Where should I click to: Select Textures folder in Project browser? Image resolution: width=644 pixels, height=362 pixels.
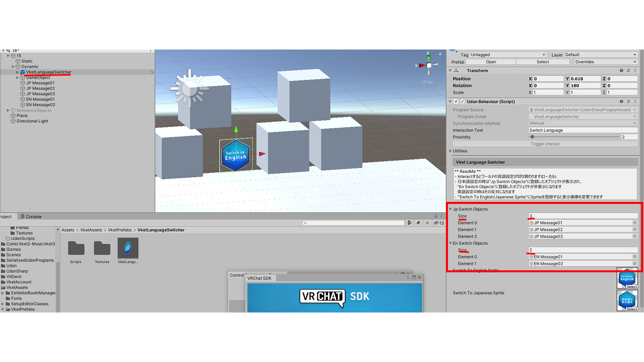(x=102, y=252)
